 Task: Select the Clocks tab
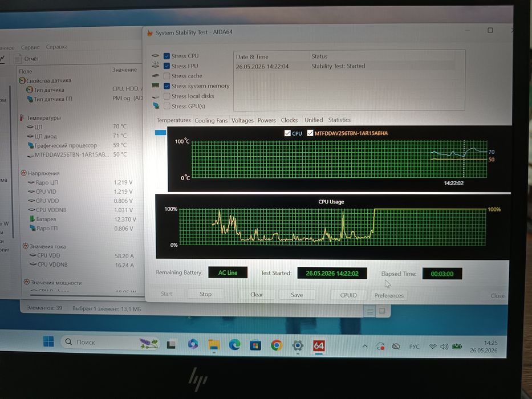click(x=289, y=120)
